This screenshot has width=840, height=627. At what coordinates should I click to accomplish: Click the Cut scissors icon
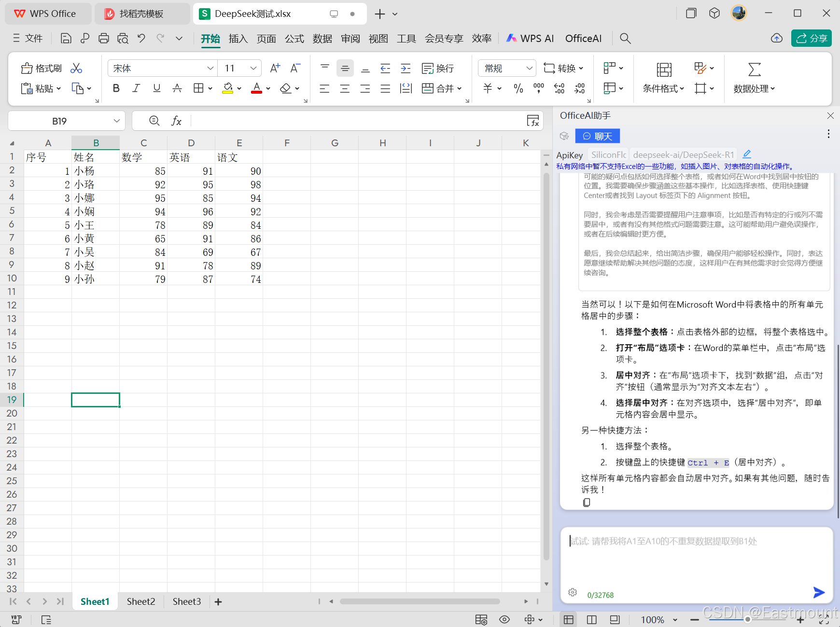(76, 68)
